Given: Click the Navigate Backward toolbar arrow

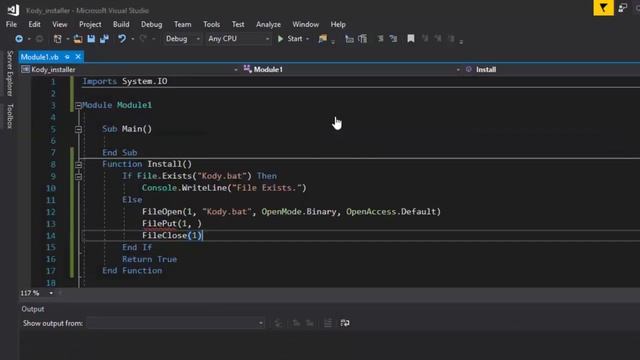Looking at the screenshot, I should (x=19, y=39).
